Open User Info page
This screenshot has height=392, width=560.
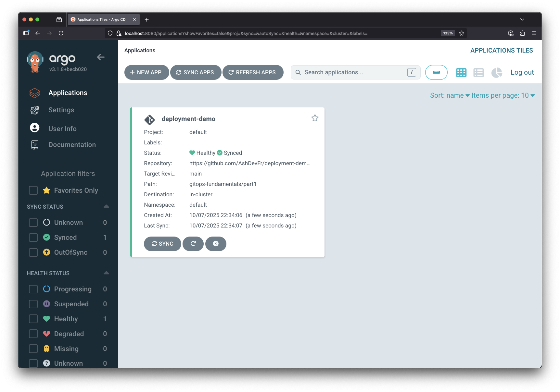(x=62, y=129)
